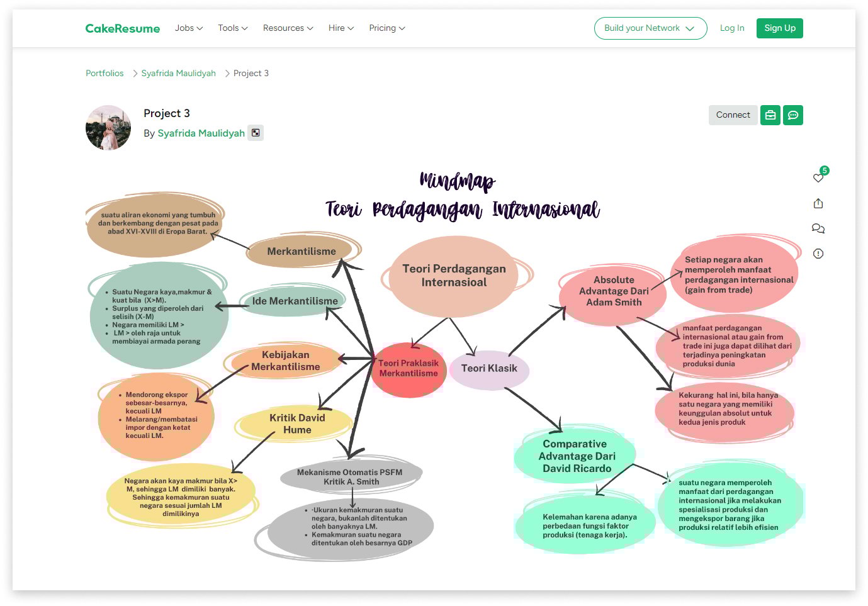868x606 pixels.
Task: Open the Portfolios breadcrumb link
Action: [104, 73]
